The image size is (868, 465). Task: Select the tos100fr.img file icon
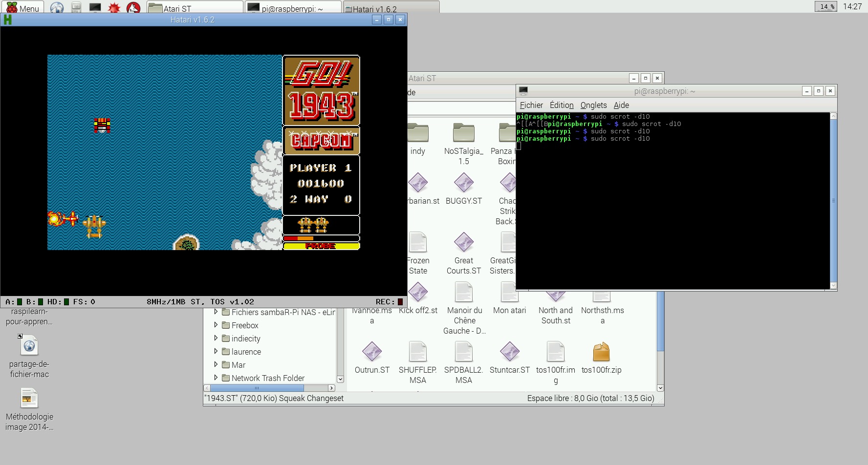(x=556, y=352)
